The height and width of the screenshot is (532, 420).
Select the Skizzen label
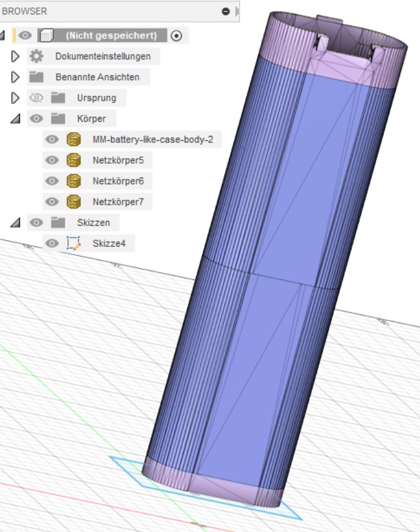[x=93, y=223]
